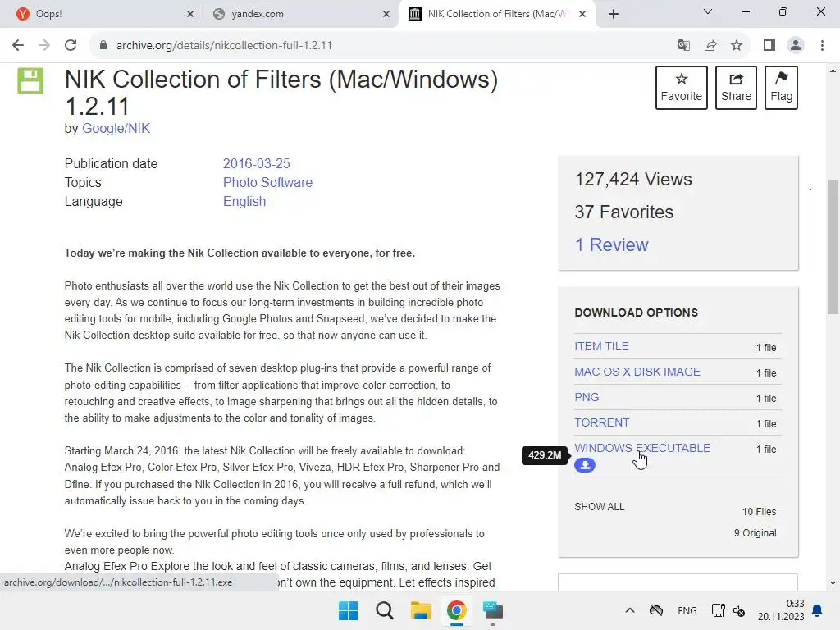
Task: Open the Photo Software topic link
Action: pos(267,183)
